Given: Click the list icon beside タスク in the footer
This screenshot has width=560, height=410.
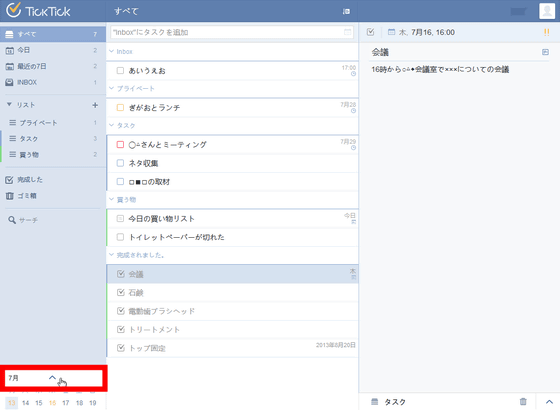Looking at the screenshot, I should 374,401.
